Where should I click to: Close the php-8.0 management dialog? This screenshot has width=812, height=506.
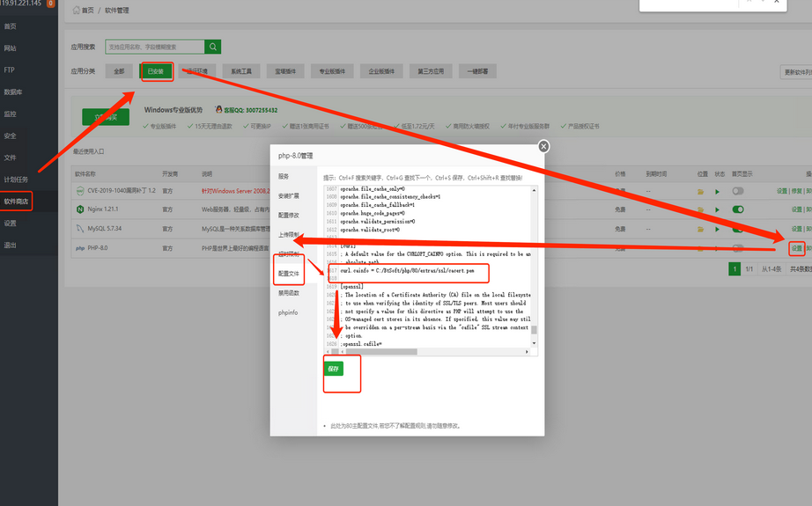click(543, 147)
